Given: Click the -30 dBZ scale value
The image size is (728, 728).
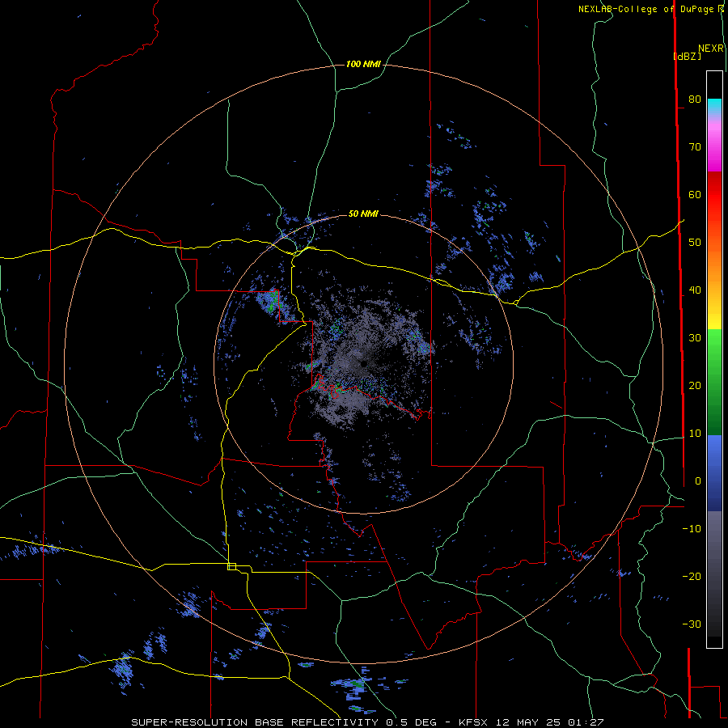Looking at the screenshot, I should 692,624.
